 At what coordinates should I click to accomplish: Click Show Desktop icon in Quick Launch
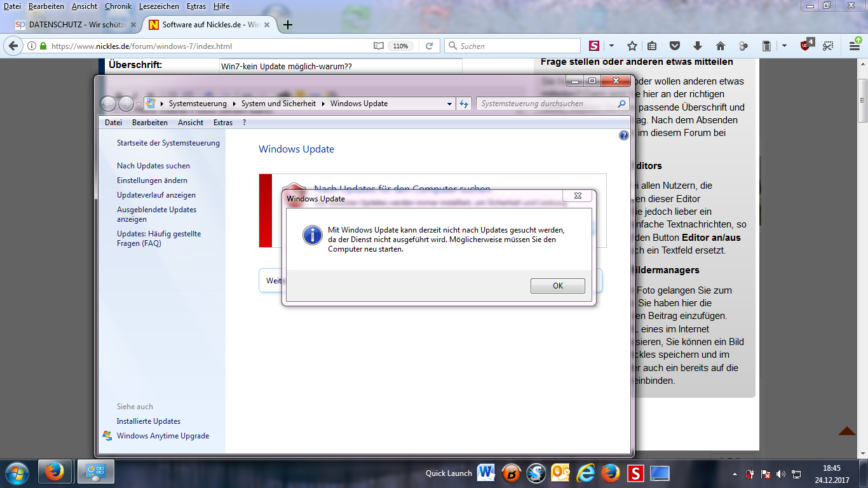pyautogui.click(x=660, y=473)
